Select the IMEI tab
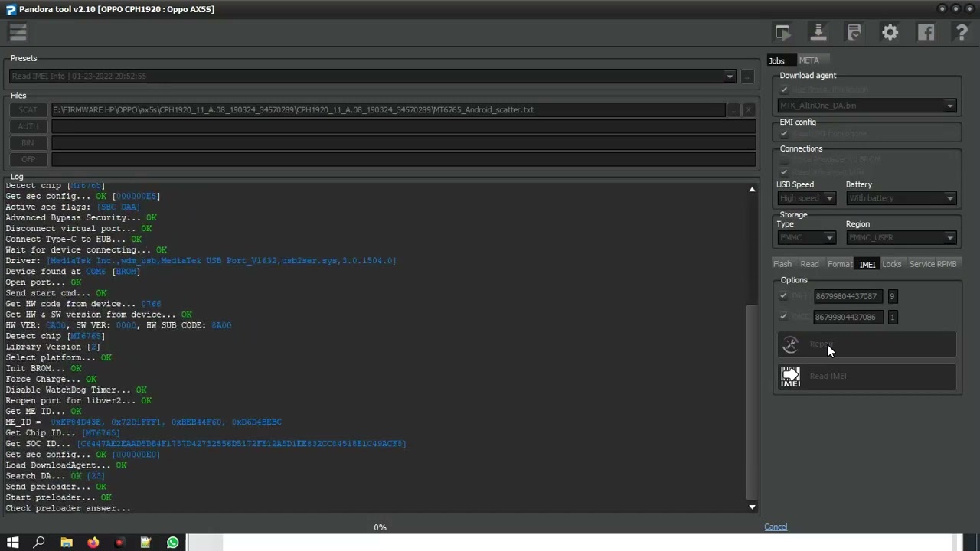The image size is (980, 551). point(867,265)
